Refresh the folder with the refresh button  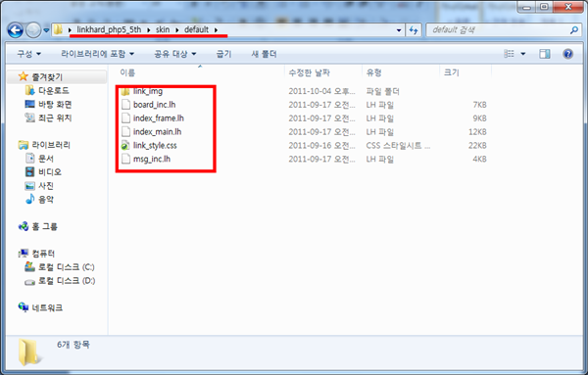click(414, 30)
